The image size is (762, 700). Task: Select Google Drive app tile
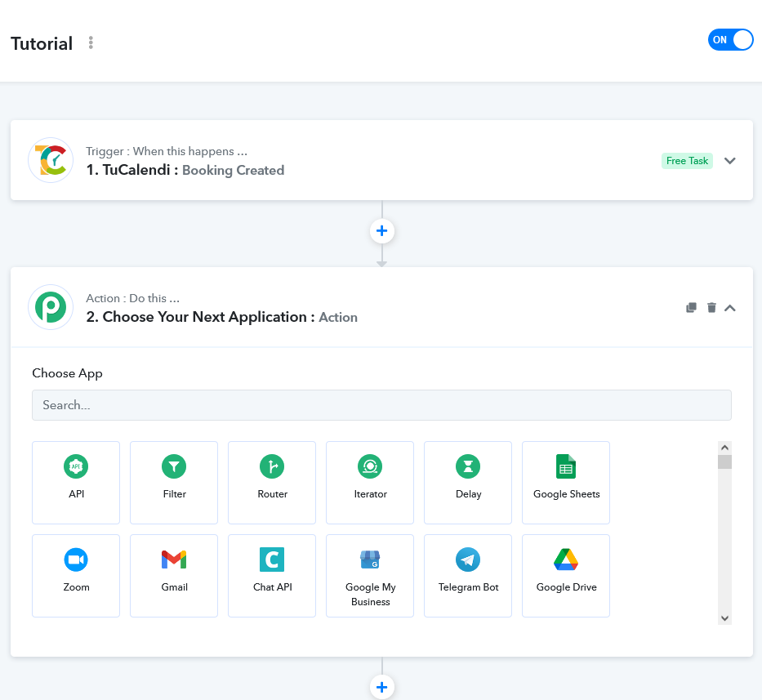[566, 576]
